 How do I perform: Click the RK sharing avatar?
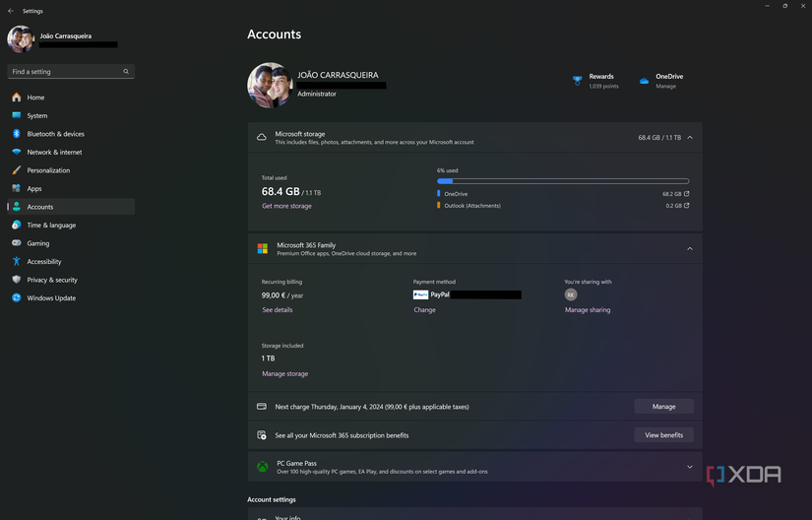[571, 294]
